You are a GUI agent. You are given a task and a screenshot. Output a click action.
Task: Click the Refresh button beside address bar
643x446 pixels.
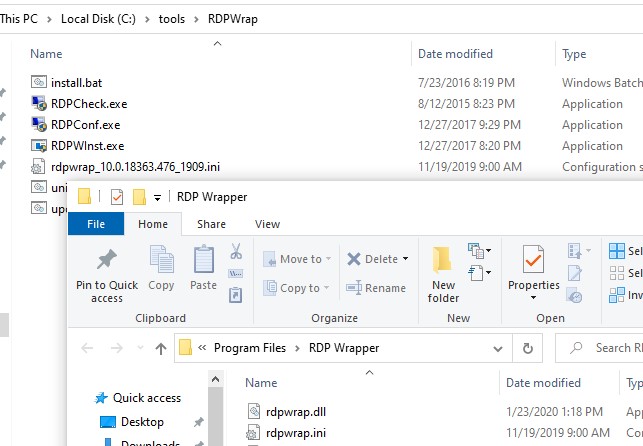coord(528,348)
